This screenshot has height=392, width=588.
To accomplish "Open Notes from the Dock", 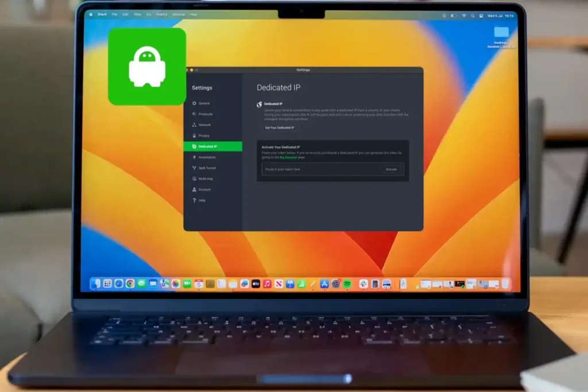I will (233, 284).
